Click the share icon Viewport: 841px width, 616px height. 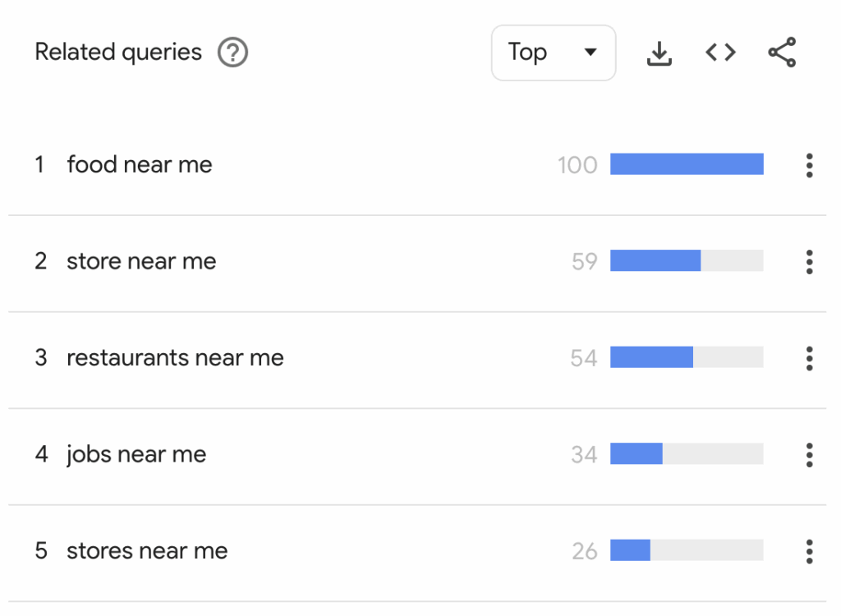(x=782, y=53)
